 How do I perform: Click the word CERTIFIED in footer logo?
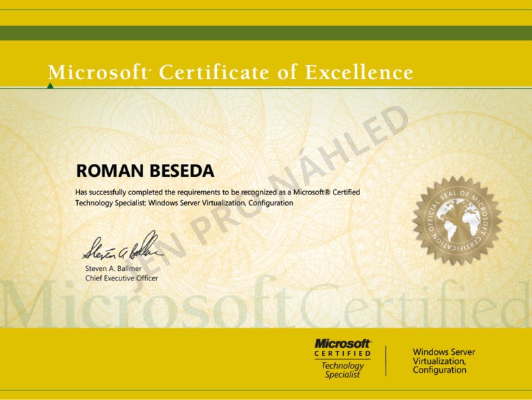(342, 354)
